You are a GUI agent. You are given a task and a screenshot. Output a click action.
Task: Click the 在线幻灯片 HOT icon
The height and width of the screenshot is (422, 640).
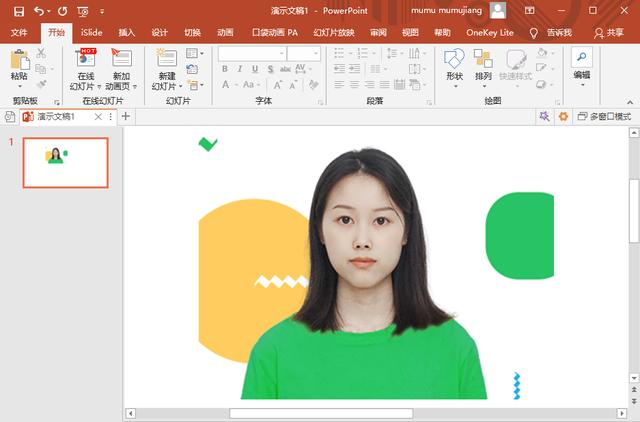click(86, 58)
